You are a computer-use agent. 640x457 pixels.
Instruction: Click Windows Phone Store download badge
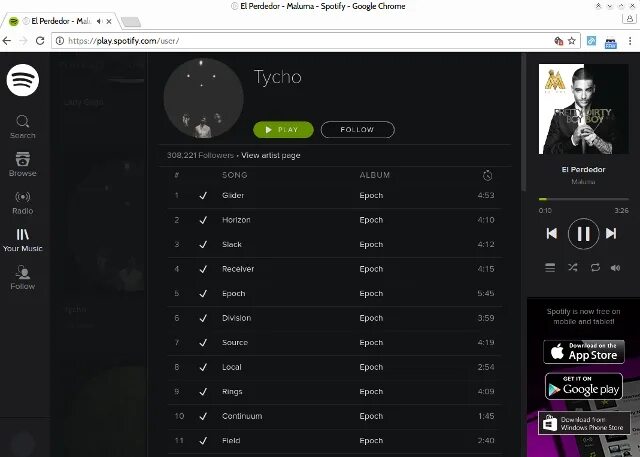click(584, 423)
